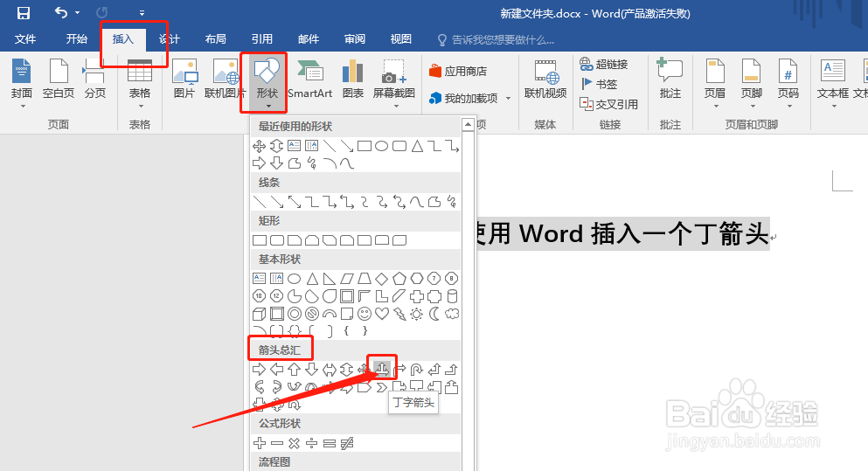Image resolution: width=868 pixels, height=471 pixels.
Task: Open the 形状 (Shapes) dropdown button
Action: tap(267, 83)
